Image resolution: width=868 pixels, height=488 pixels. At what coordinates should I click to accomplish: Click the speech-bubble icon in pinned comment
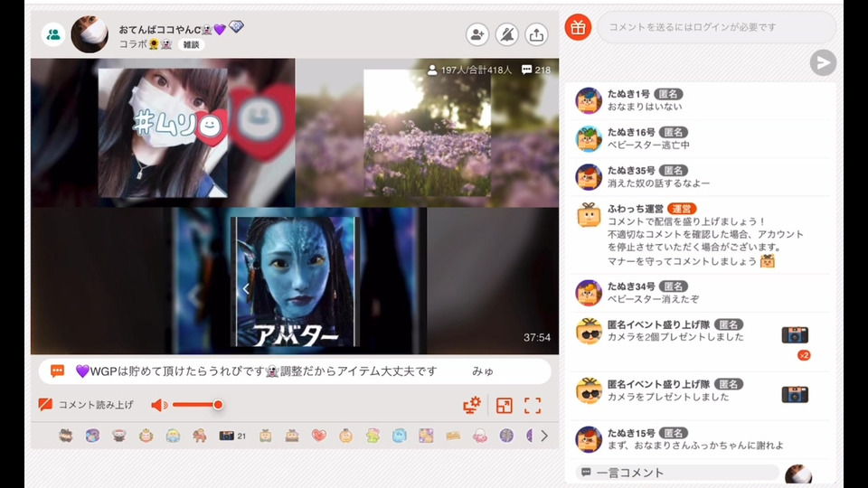pos(58,371)
